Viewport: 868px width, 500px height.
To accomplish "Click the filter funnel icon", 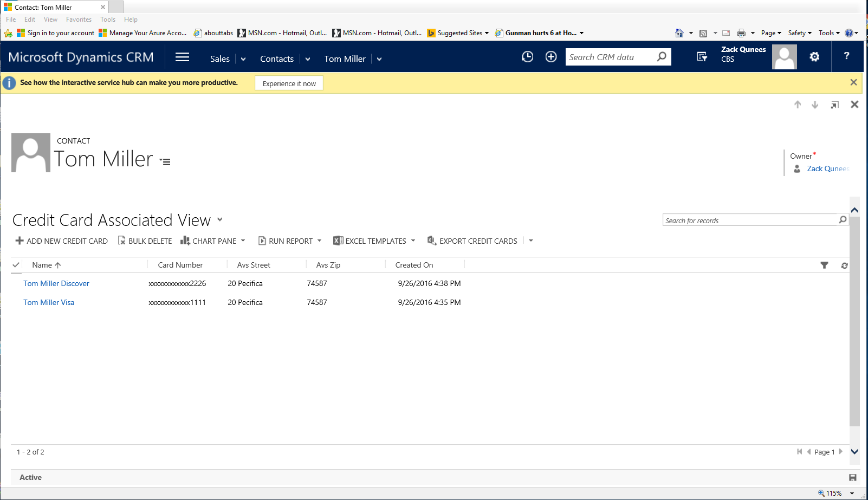I will 824,265.
